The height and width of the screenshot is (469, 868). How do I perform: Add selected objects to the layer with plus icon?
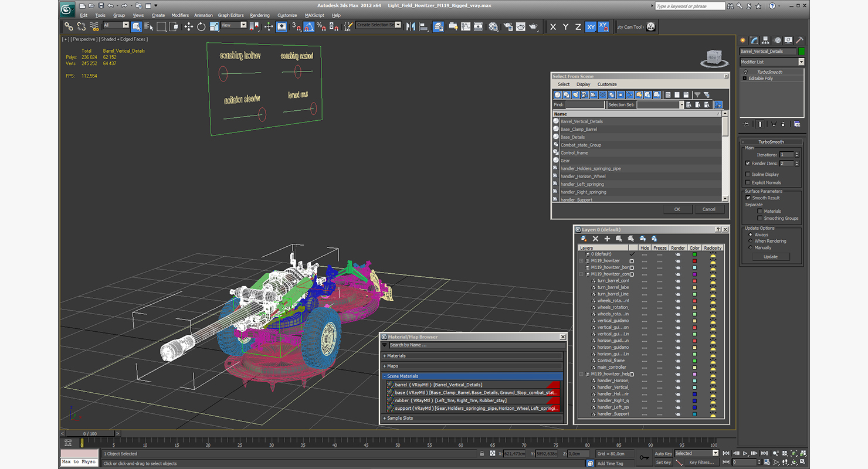(607, 239)
